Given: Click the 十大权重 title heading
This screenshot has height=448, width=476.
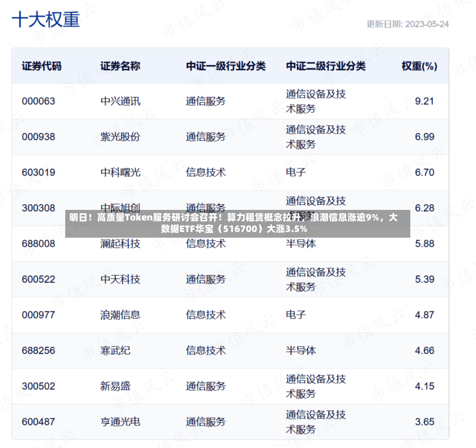Looking at the screenshot, I should point(46,20).
